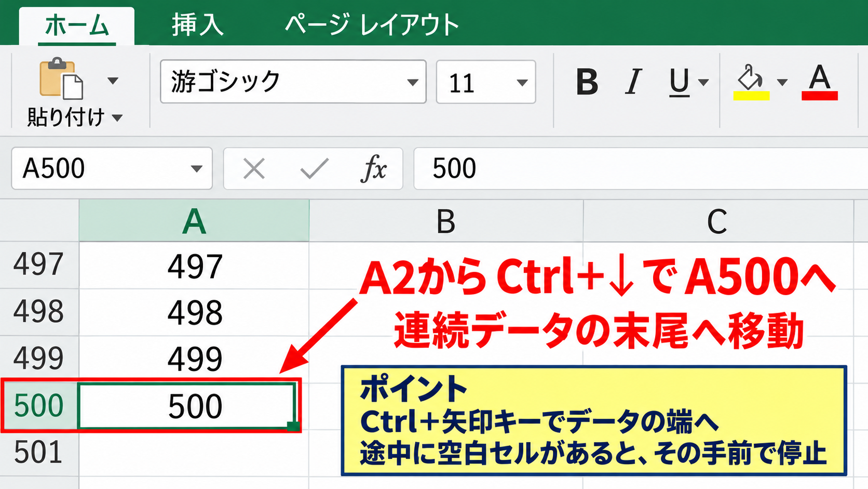868x489 pixels.
Task: Open the 挿入 tab
Action: tap(198, 25)
